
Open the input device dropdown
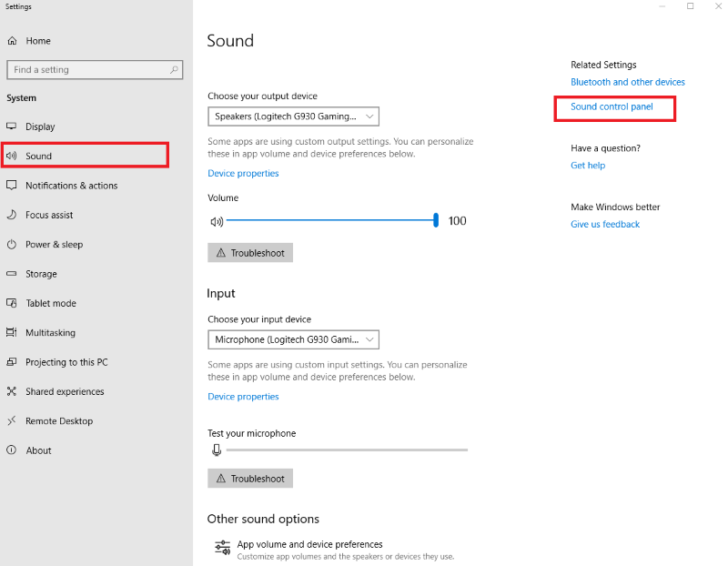(293, 340)
